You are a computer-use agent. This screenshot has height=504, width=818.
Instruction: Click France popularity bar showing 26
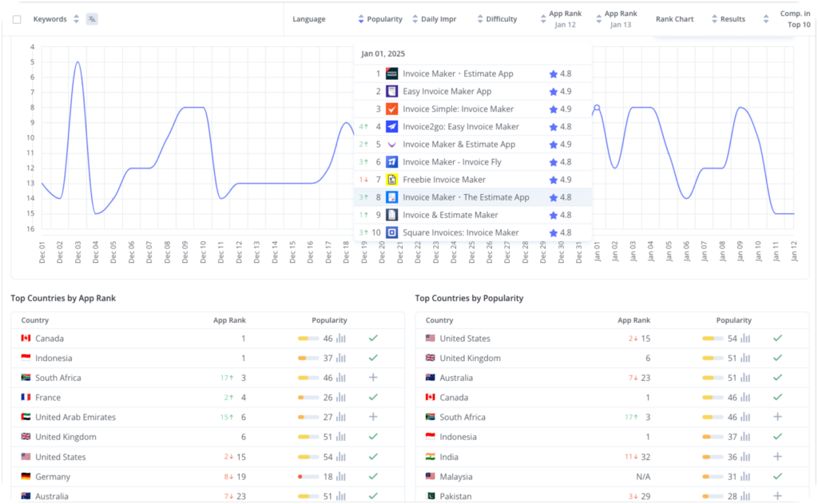click(308, 398)
